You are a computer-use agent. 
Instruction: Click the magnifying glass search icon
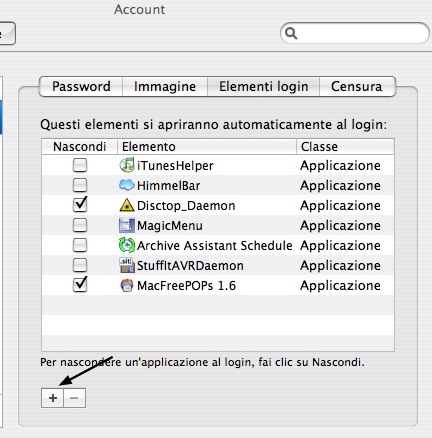(291, 33)
